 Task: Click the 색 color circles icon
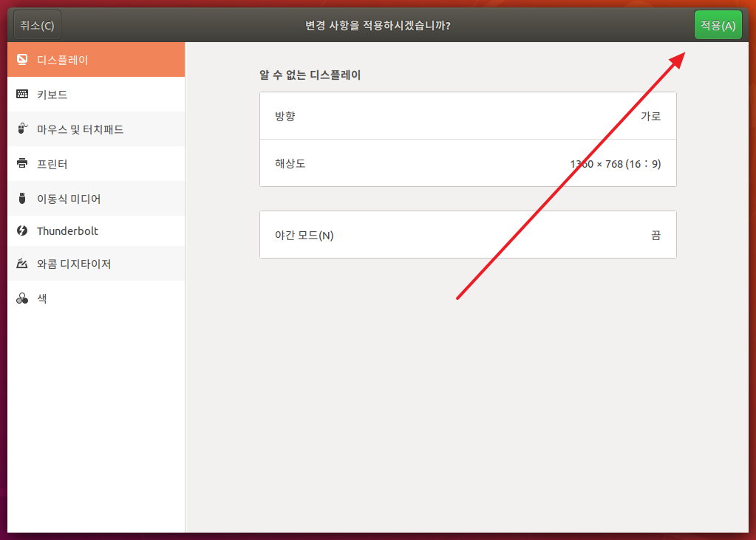[22, 298]
